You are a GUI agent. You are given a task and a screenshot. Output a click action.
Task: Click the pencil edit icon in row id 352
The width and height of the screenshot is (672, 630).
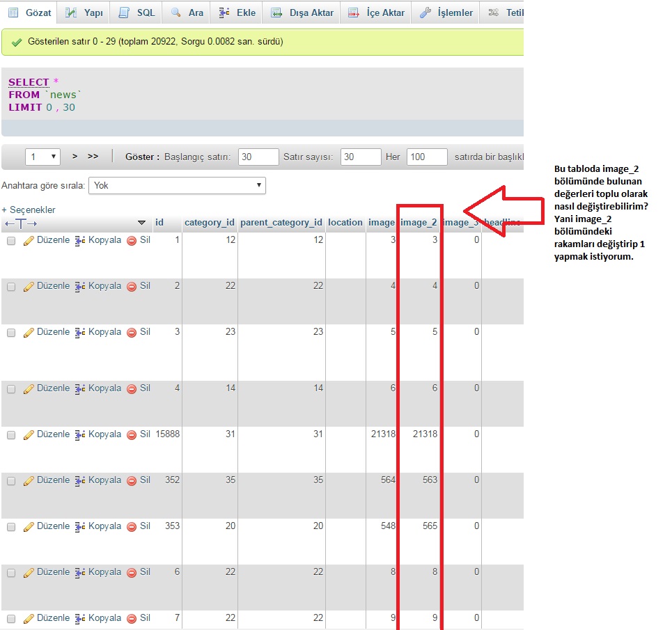click(x=29, y=480)
